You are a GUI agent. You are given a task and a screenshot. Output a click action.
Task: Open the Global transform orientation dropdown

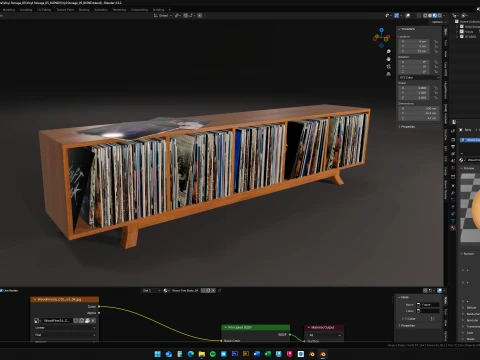163,15
